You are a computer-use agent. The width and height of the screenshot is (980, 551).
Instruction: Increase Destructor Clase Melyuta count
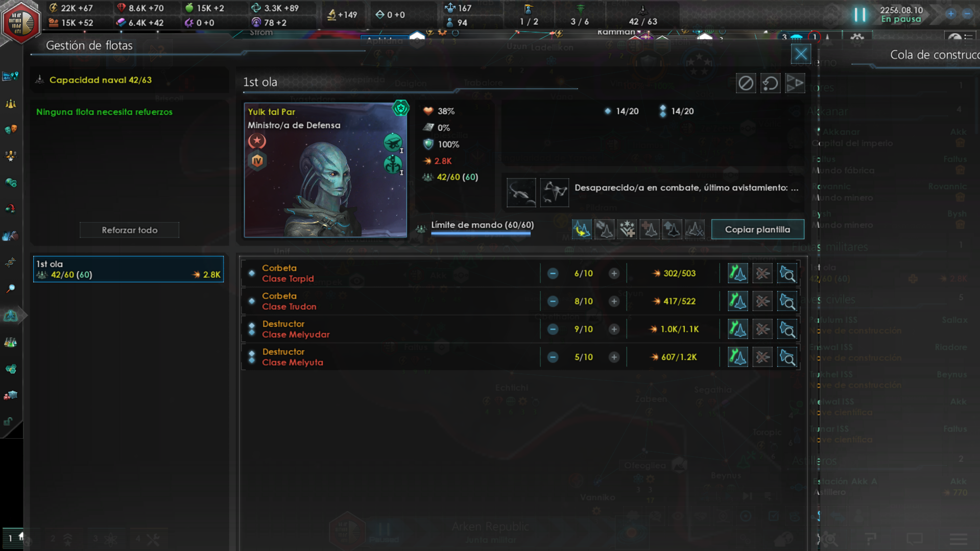pos(614,357)
